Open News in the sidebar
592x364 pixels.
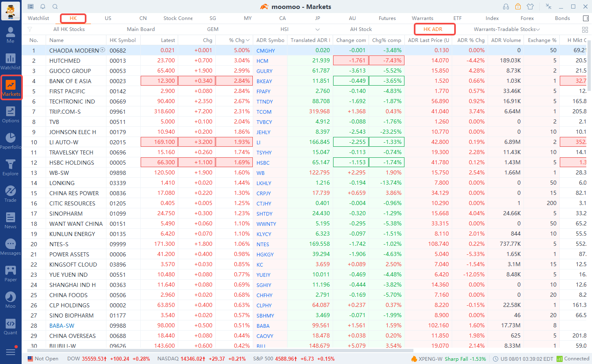tap(11, 221)
